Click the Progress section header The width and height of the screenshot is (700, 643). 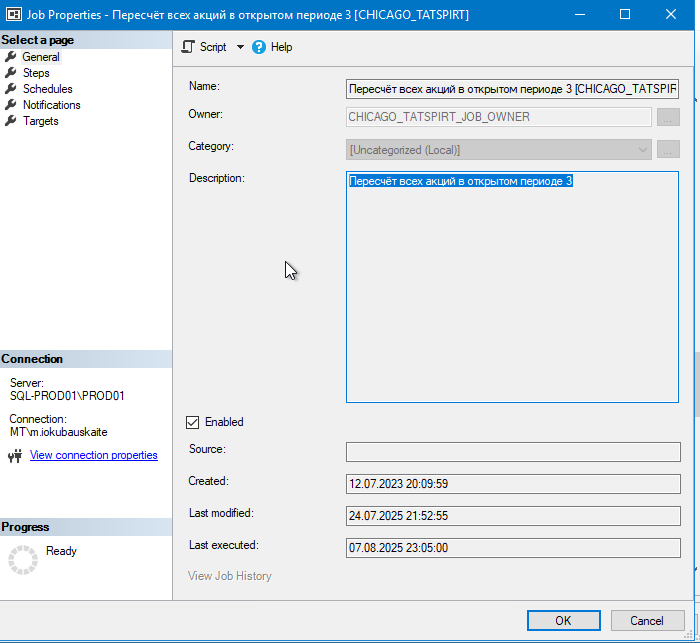86,527
